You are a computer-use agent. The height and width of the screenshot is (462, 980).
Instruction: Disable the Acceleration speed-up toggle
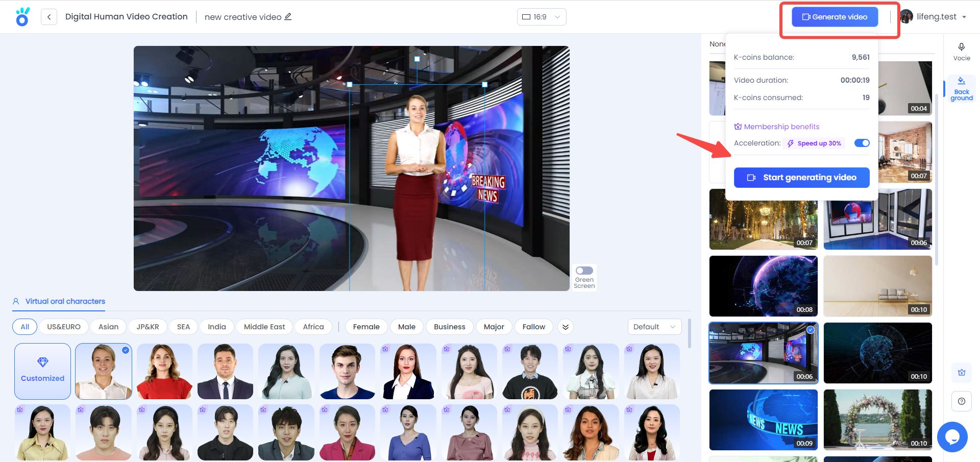click(862, 143)
